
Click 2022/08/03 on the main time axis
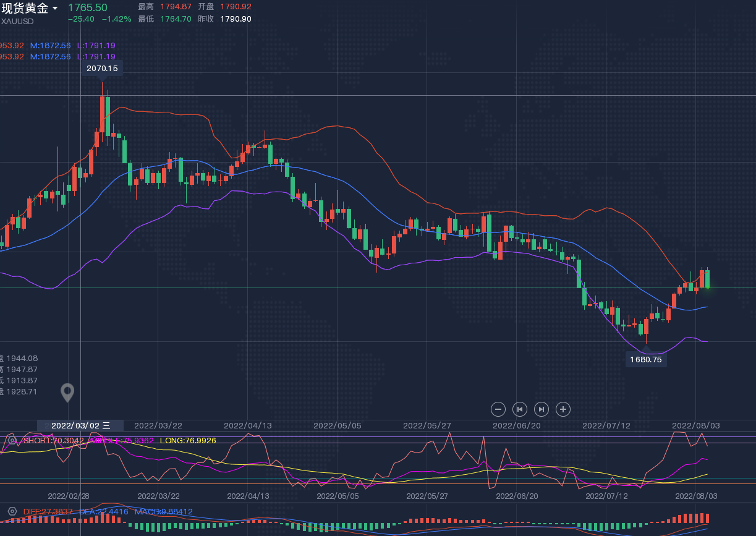(695, 425)
